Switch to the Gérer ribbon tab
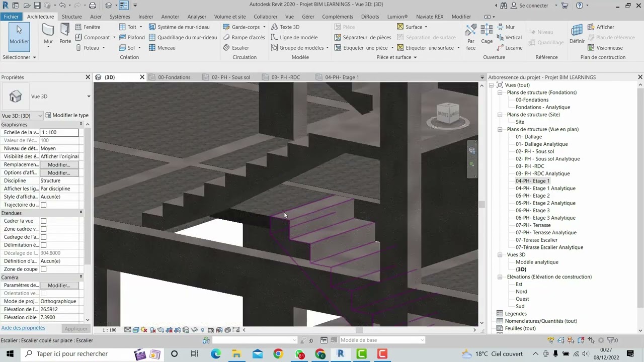 click(308, 17)
